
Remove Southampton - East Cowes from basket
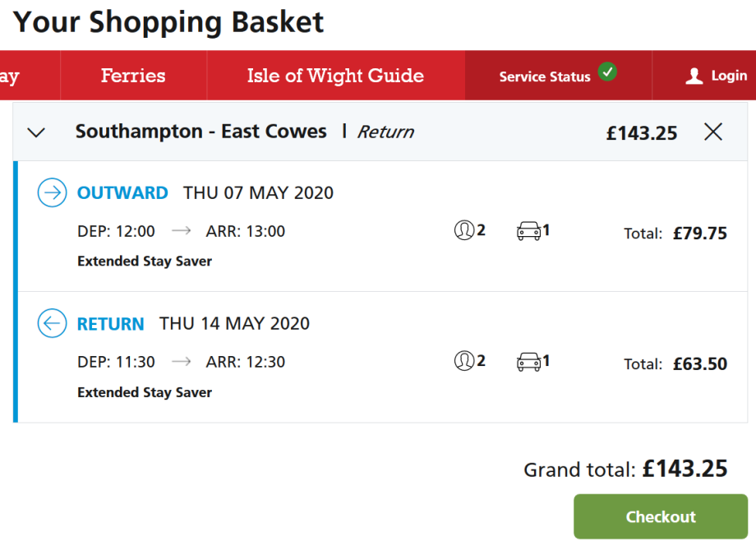coord(713,132)
